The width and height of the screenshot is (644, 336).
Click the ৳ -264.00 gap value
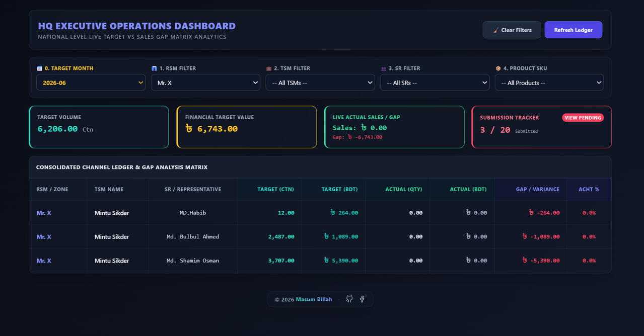pyautogui.click(x=544, y=213)
